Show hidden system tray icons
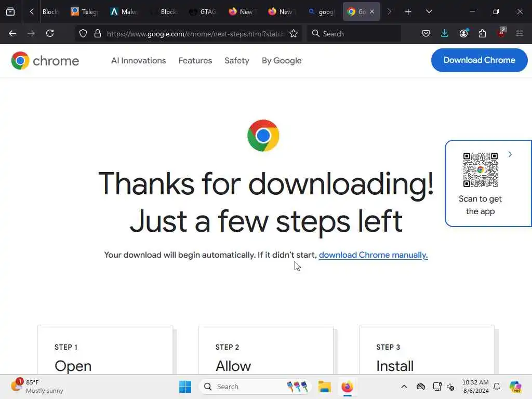 click(404, 387)
